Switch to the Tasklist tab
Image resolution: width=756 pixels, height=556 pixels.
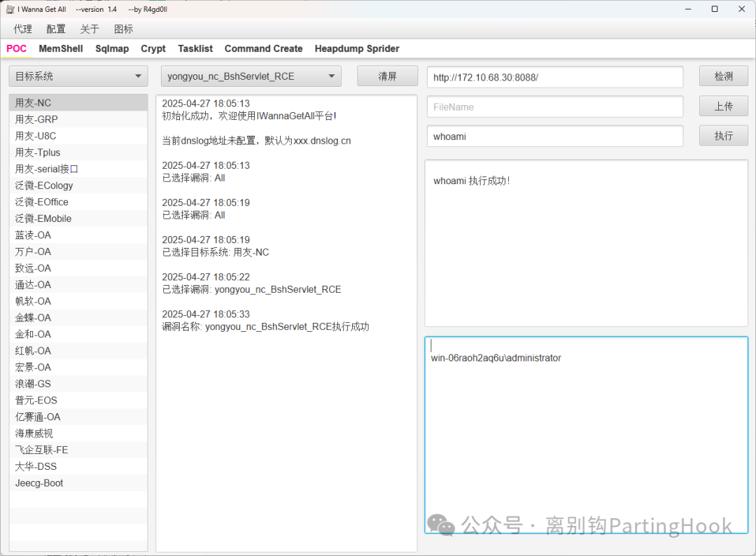(195, 49)
